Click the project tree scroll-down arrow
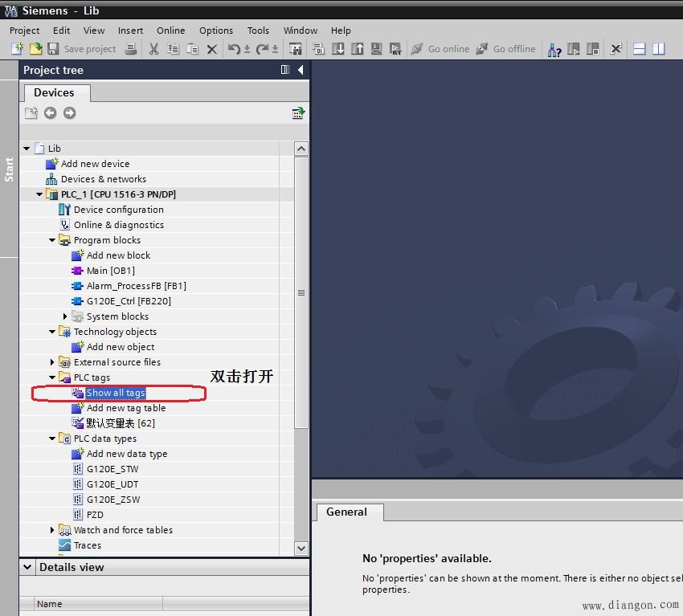 [x=301, y=548]
